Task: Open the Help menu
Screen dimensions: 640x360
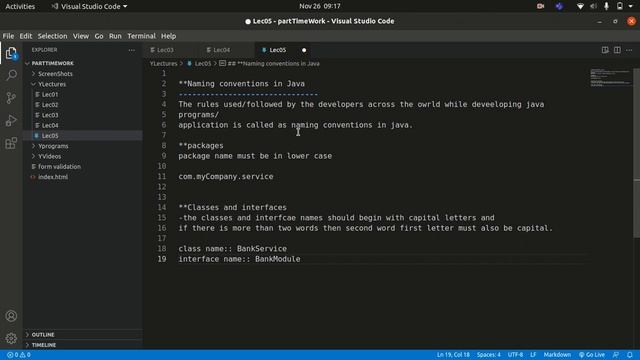Action: coord(168,36)
